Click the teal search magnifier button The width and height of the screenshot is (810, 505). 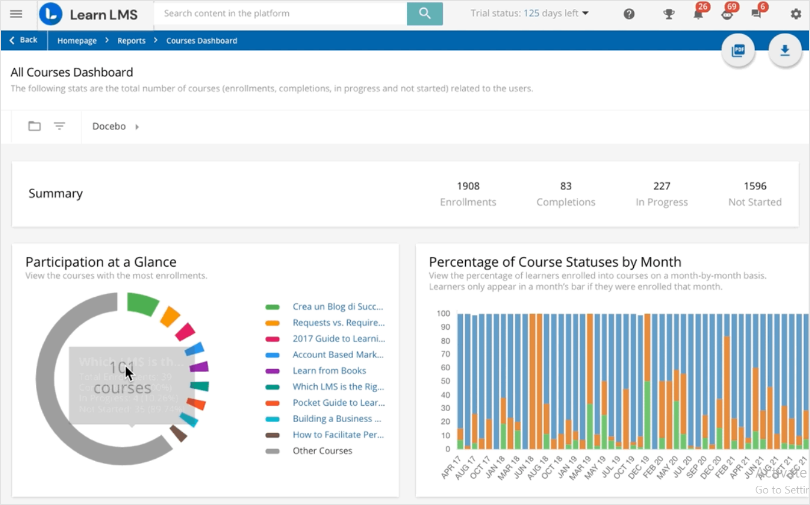click(x=425, y=13)
